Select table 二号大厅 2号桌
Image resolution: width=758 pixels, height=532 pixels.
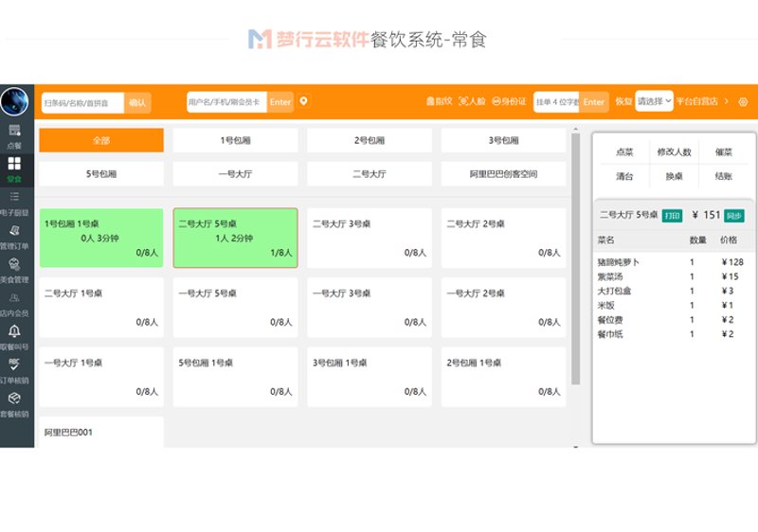point(503,238)
